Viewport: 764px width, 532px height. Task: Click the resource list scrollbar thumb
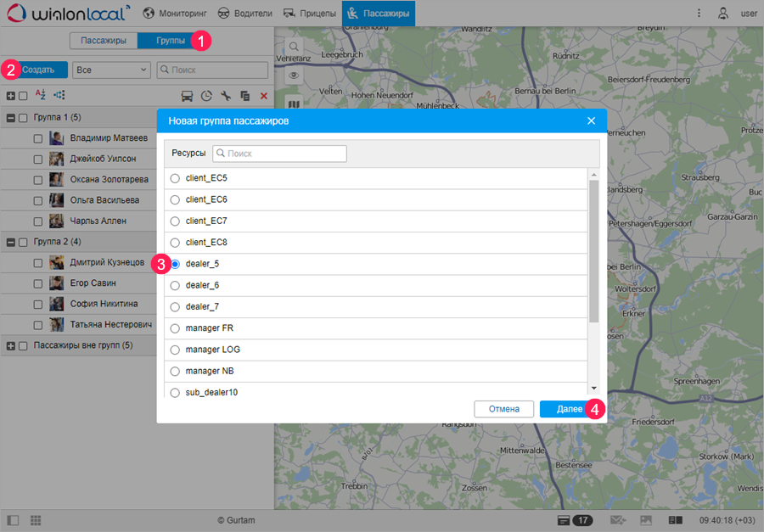click(593, 251)
